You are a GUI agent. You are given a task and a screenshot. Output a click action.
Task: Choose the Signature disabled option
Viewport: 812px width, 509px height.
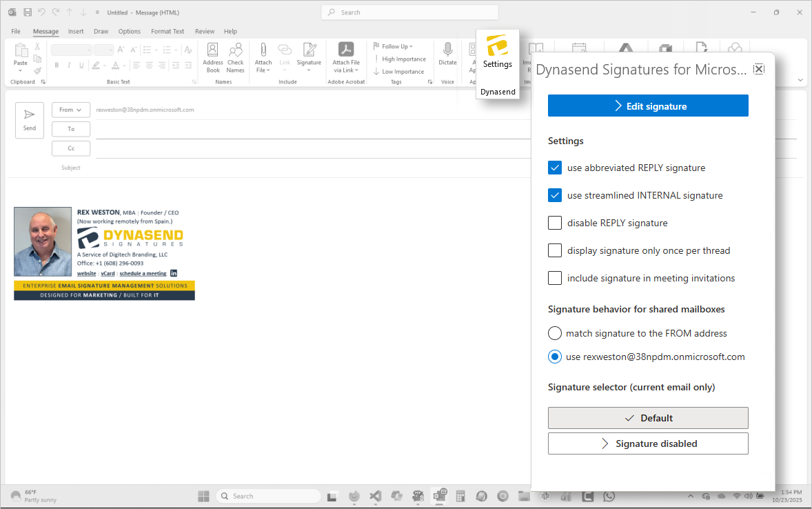(x=647, y=443)
